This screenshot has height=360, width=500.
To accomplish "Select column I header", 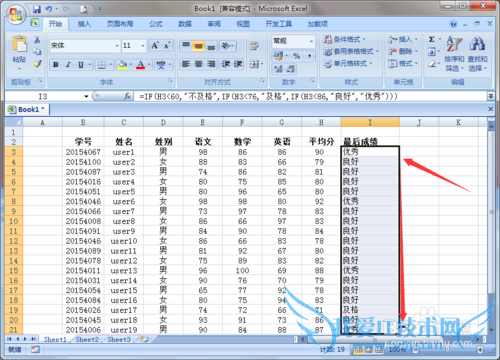I will pos(370,123).
